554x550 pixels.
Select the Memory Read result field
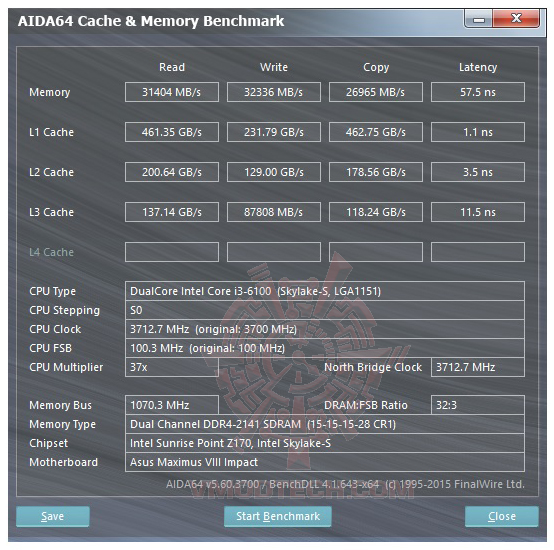pos(172,92)
